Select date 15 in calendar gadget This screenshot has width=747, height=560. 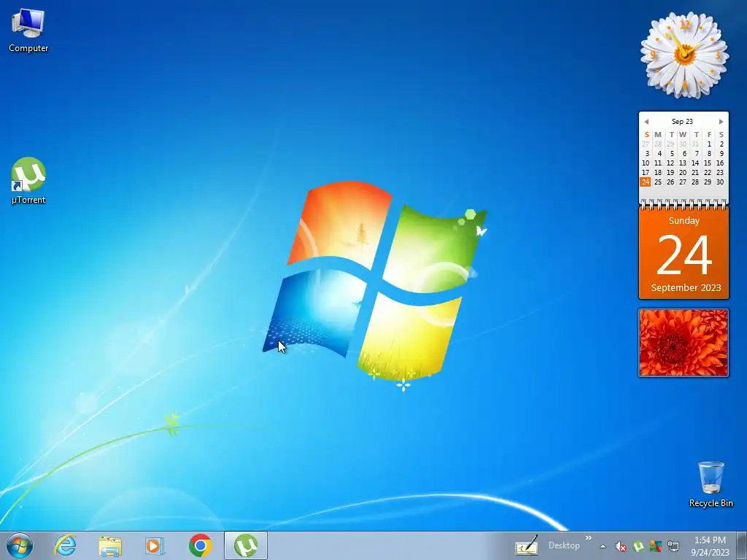click(x=708, y=163)
